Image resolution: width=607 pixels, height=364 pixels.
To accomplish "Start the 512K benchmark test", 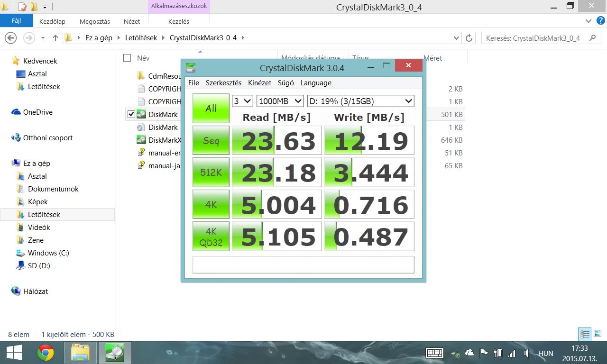I will tap(211, 173).
